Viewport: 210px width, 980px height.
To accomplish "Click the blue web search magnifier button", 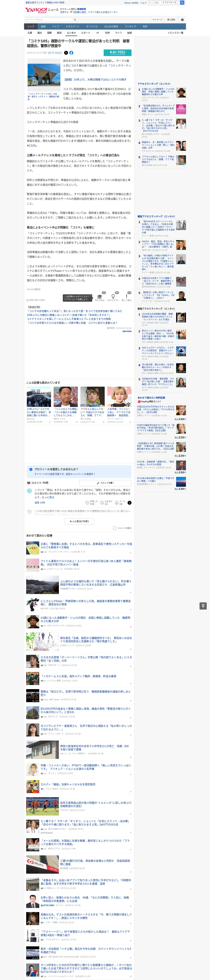I will [x=182, y=3].
